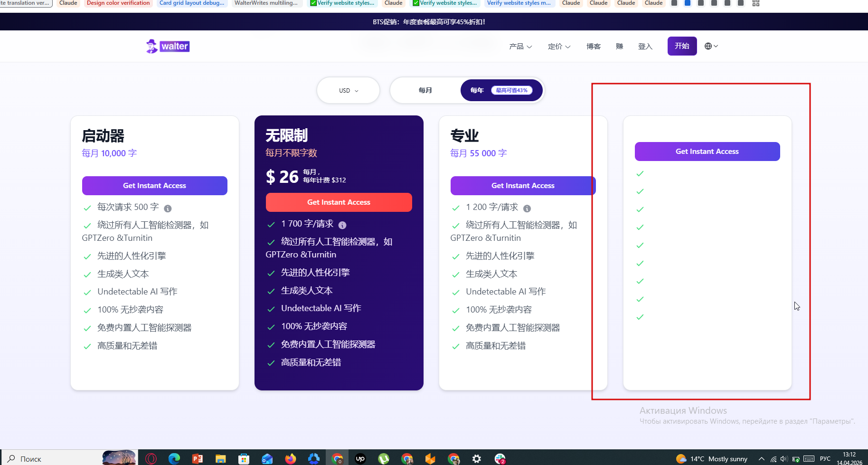Screen dimensions: 868x465
Task: Click 高质量和无差错 in the 启动器 plan
Action: (x=127, y=346)
